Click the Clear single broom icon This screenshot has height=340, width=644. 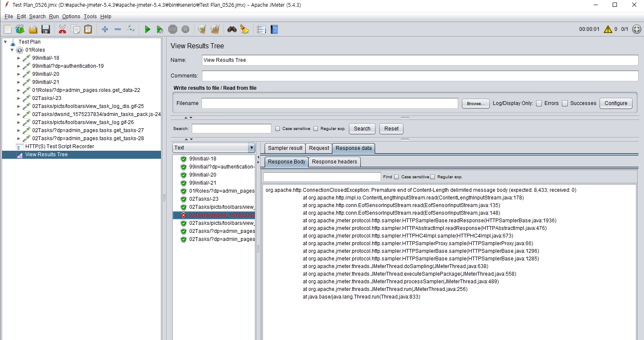tap(202, 29)
